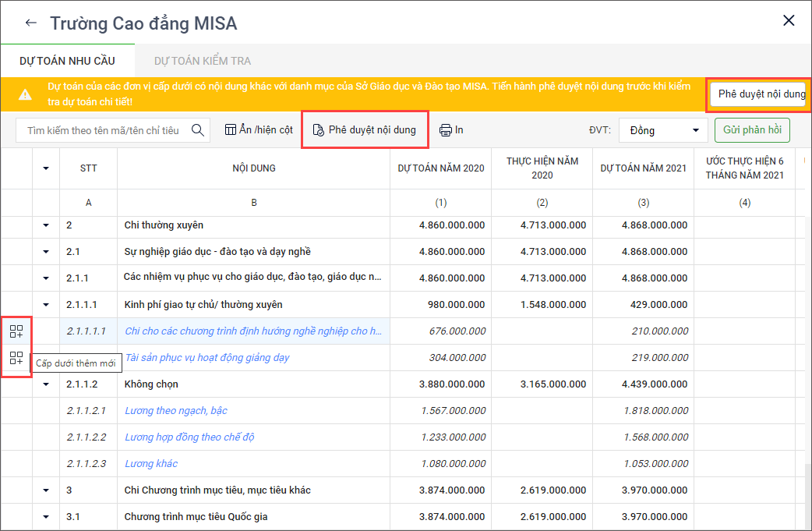
Task: Close the Trường Cao đẳng MISA window
Action: click(x=789, y=21)
